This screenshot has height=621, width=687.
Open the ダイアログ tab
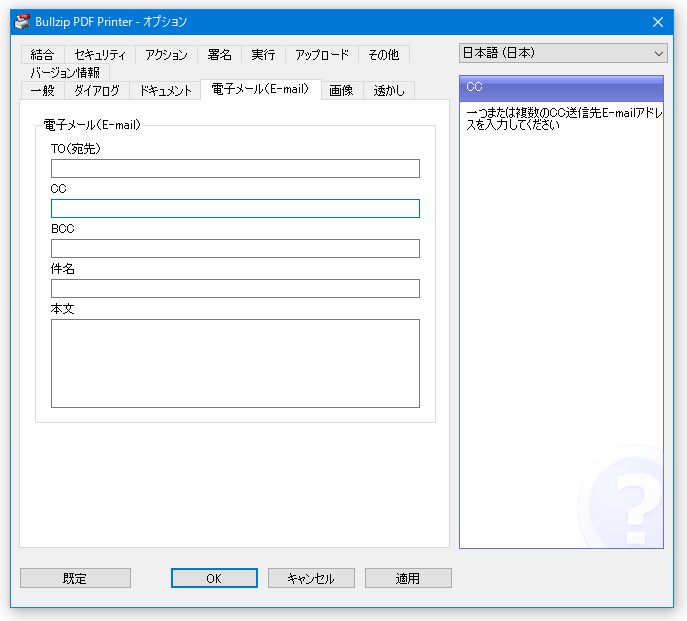(x=97, y=90)
